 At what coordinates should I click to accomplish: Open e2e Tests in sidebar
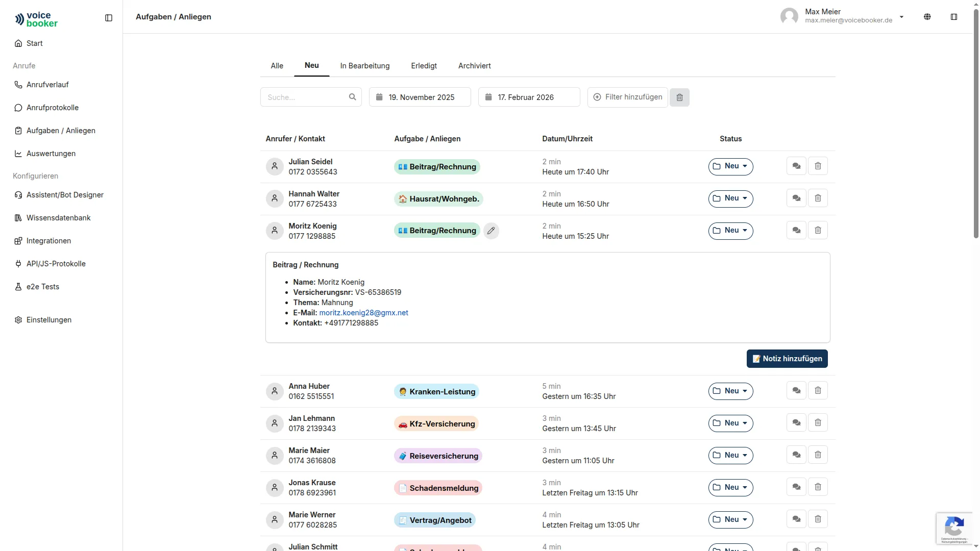coord(43,287)
